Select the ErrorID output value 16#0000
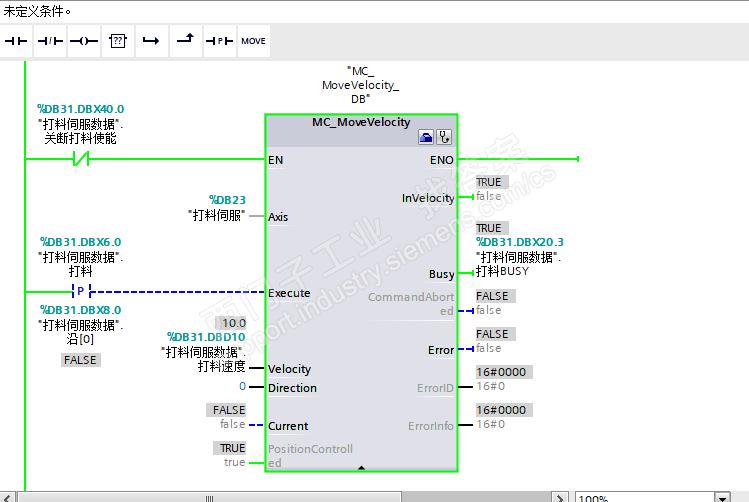Image resolution: width=749 pixels, height=502 pixels. coord(502,372)
